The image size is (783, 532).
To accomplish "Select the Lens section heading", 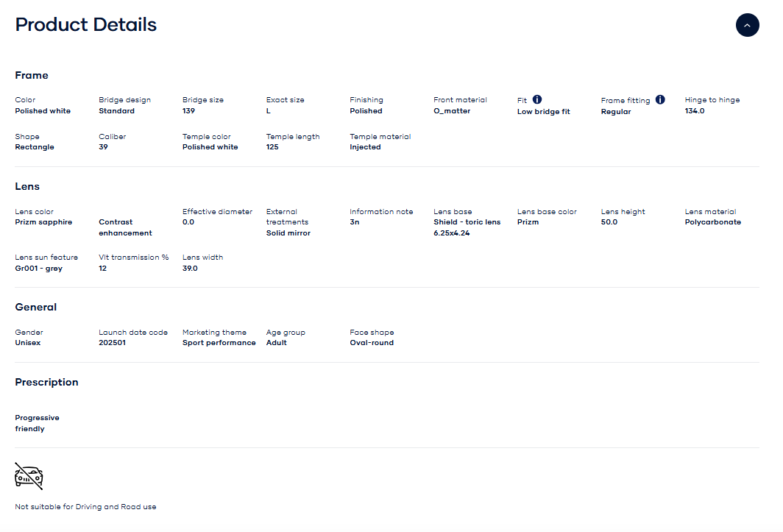I will click(x=27, y=187).
